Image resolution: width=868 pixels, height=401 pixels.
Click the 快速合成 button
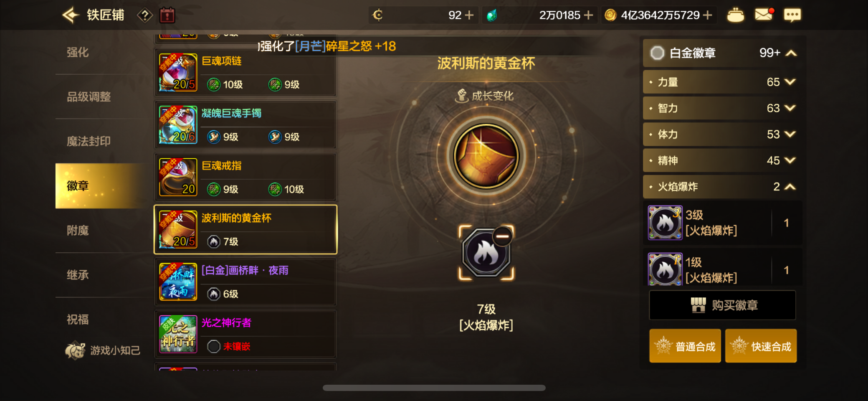[x=761, y=346]
